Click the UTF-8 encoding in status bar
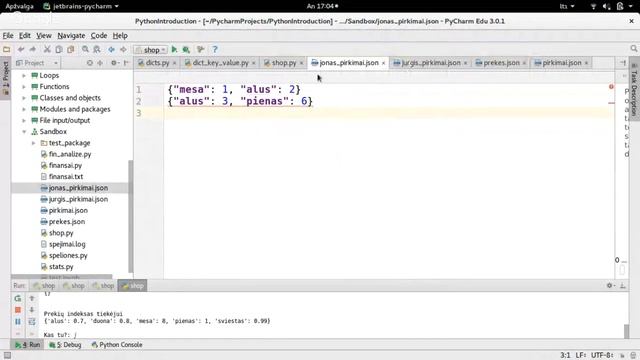 602,356
